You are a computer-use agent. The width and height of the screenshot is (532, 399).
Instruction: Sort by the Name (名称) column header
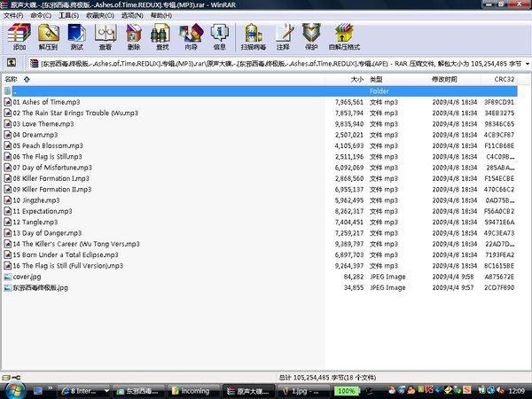163,80
